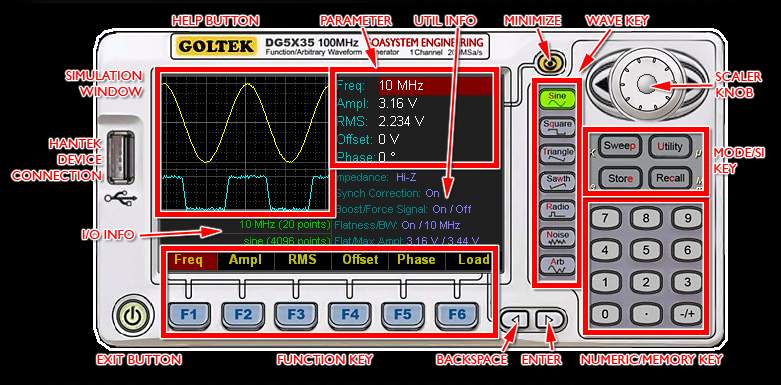Choose the Triangle waveform key
Screen dimensions: 781x385
click(557, 154)
